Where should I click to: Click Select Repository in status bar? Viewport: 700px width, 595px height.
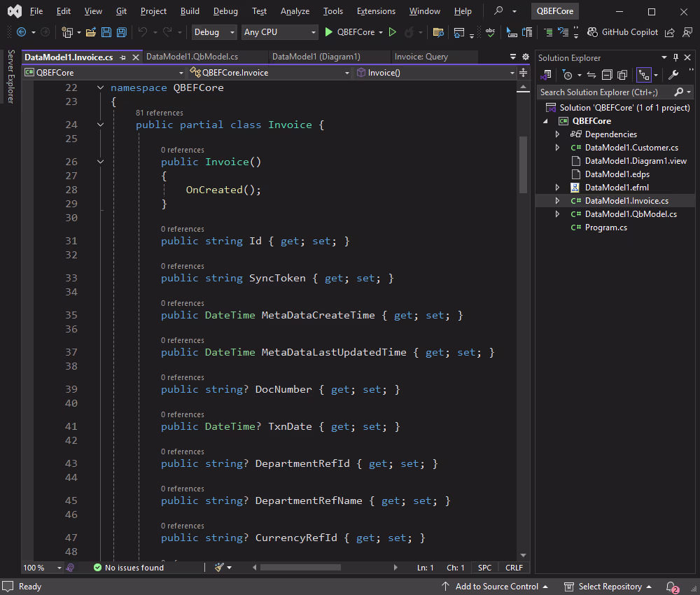click(x=608, y=586)
